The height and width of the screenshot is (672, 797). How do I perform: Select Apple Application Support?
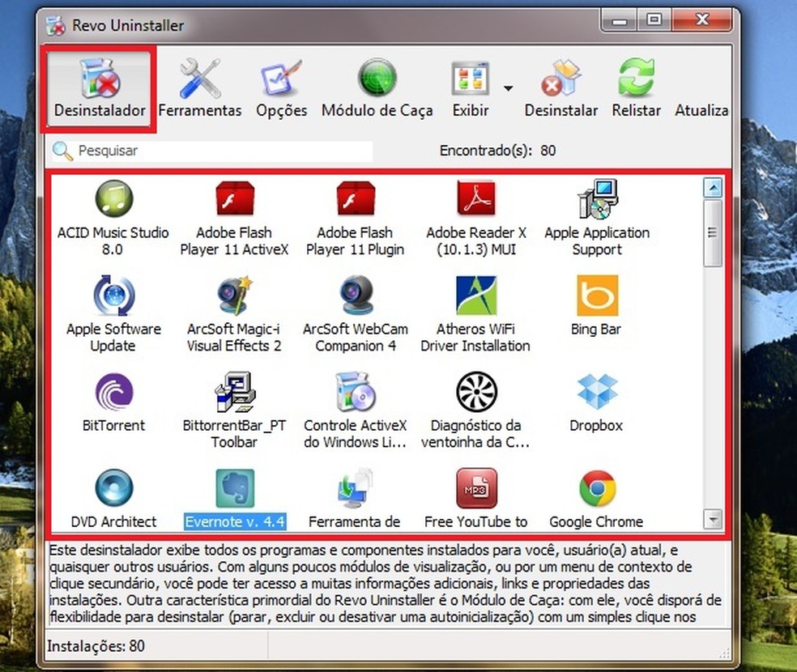tap(597, 219)
